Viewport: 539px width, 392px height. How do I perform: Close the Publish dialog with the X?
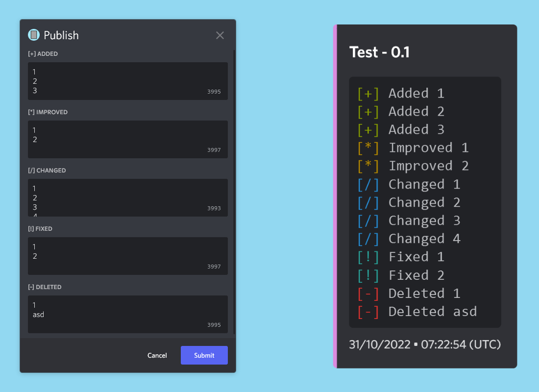click(x=220, y=35)
